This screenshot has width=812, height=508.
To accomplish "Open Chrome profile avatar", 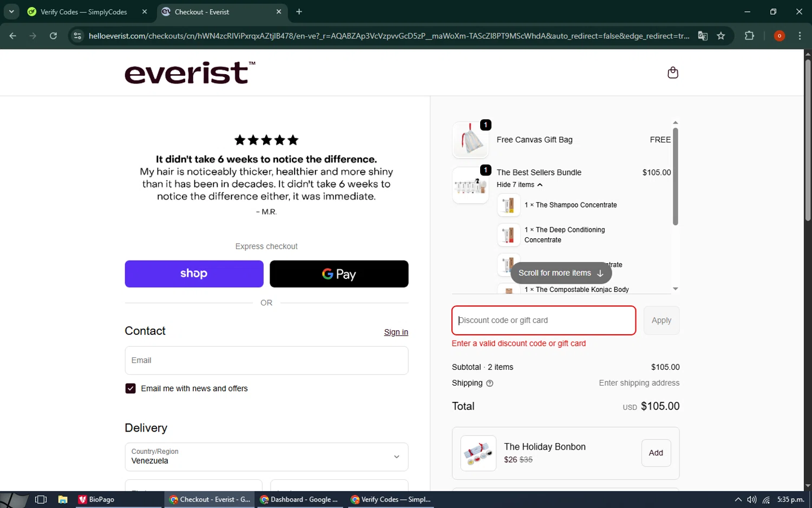I will (779, 36).
